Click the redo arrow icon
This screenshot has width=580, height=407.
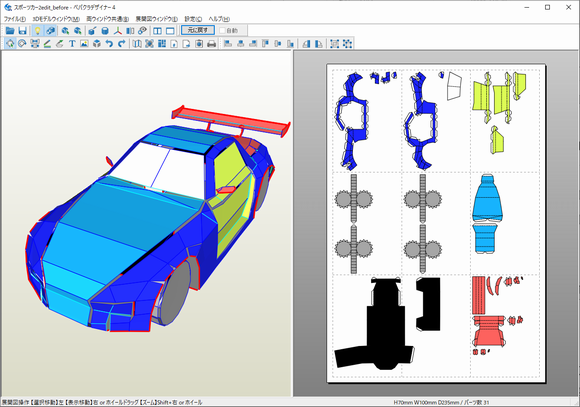[x=122, y=44]
